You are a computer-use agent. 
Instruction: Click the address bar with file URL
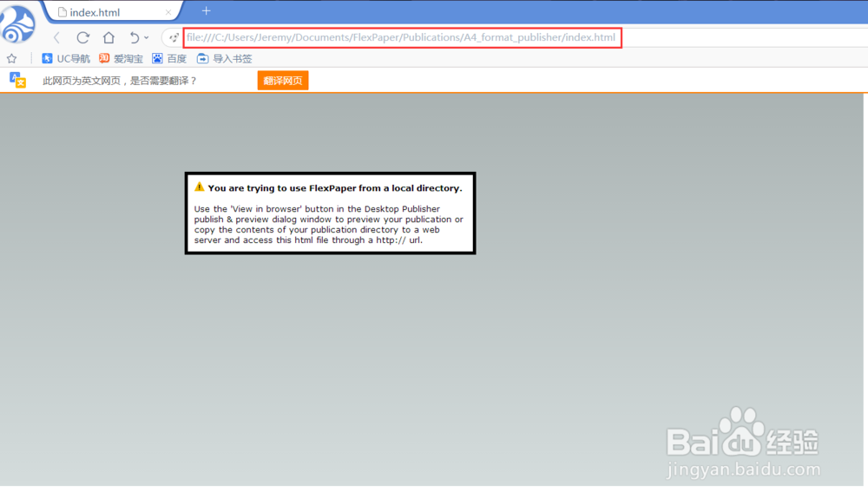click(x=403, y=37)
